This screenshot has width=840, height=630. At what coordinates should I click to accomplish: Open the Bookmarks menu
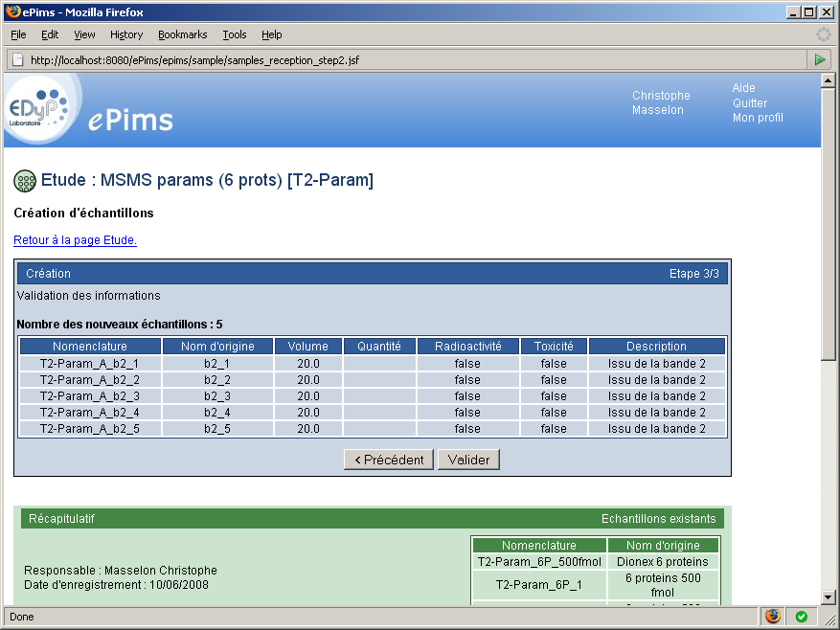182,34
